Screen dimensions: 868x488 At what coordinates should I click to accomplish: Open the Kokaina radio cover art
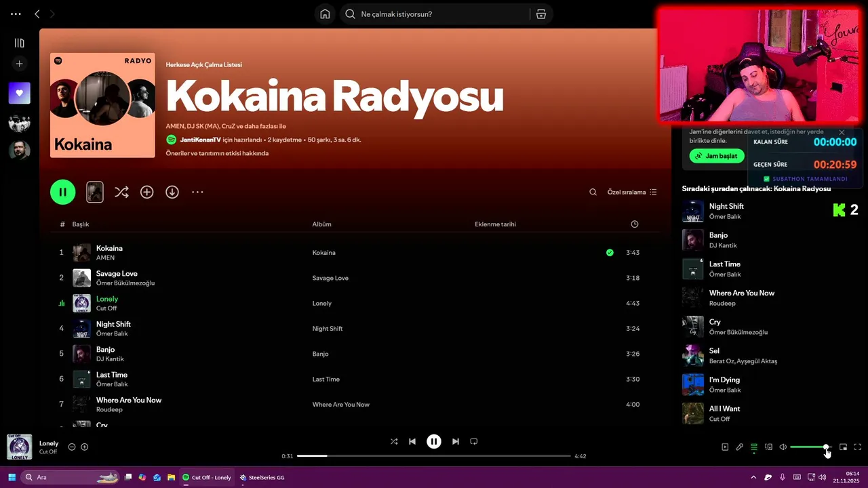pyautogui.click(x=102, y=105)
